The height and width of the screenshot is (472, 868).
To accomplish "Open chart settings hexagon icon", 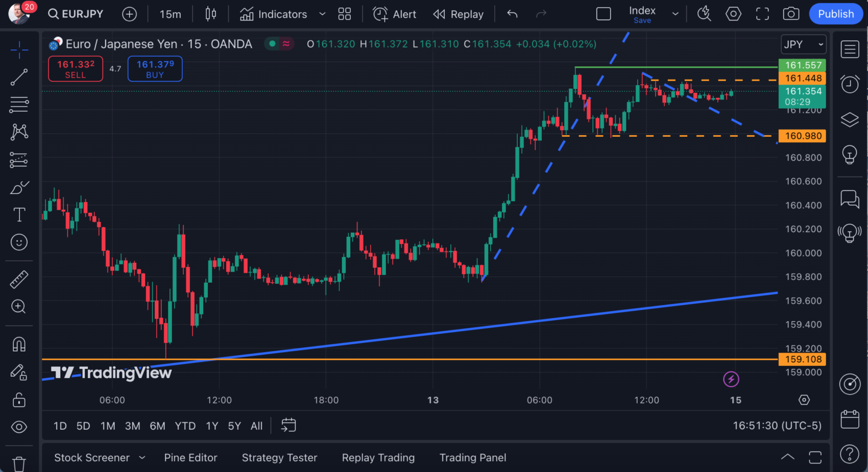I will pos(733,14).
